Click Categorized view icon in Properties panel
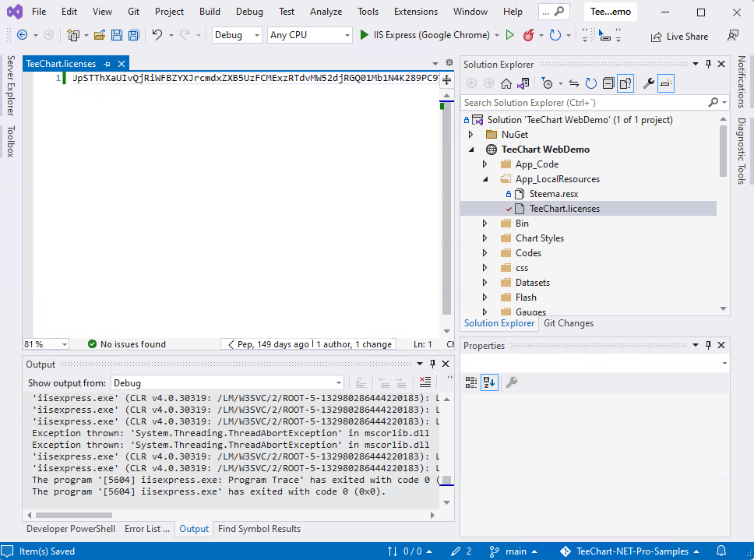This screenshot has width=754, height=560. (471, 382)
